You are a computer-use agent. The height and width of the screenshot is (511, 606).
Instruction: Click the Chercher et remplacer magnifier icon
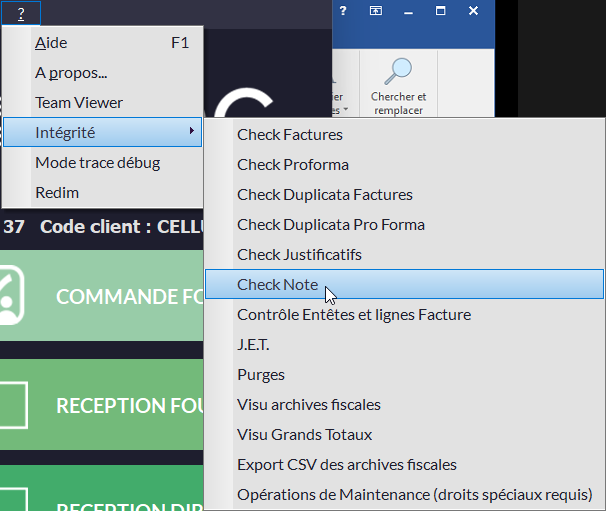(400, 71)
